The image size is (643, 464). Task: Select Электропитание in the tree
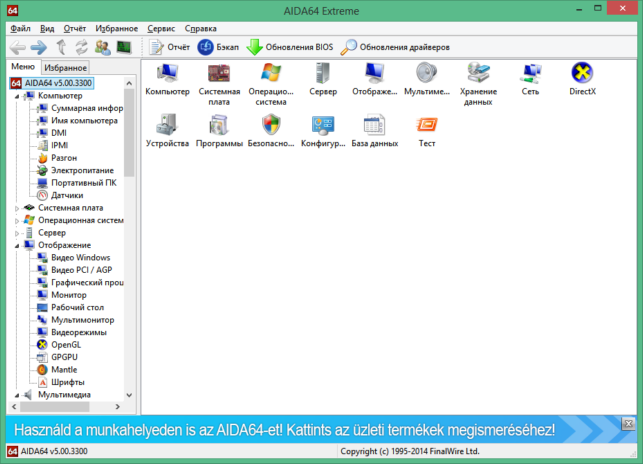75,170
